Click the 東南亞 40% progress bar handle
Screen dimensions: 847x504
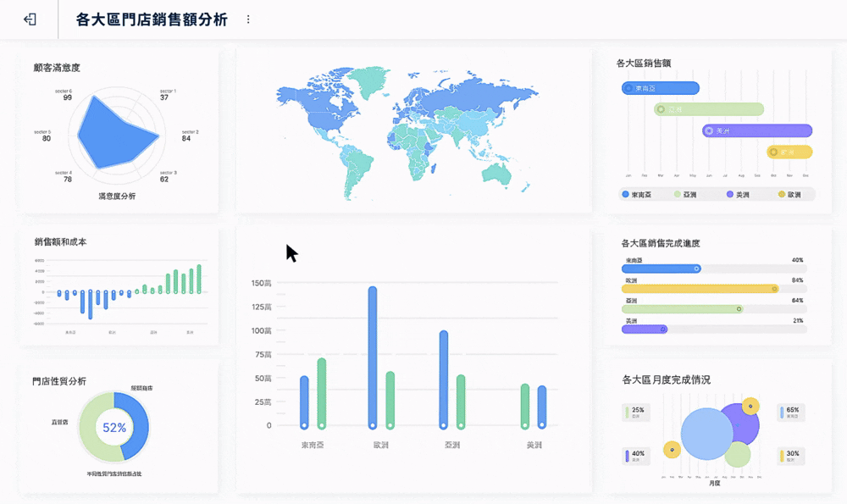pyautogui.click(x=696, y=269)
